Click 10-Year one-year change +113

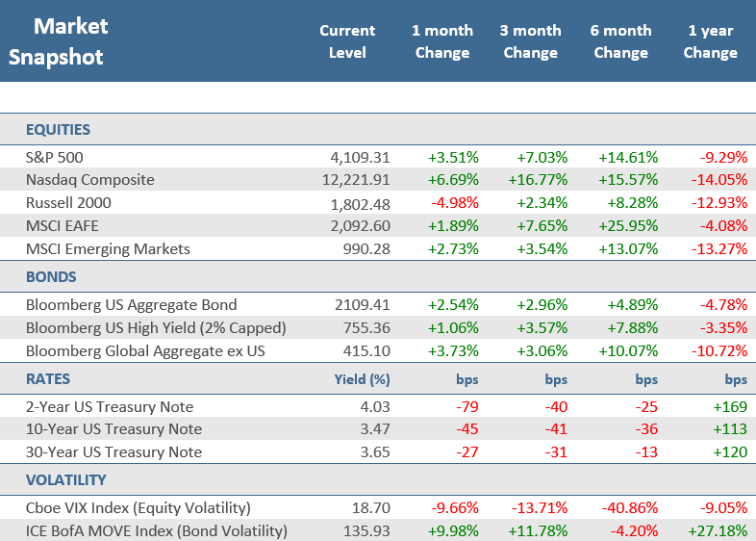tap(730, 429)
